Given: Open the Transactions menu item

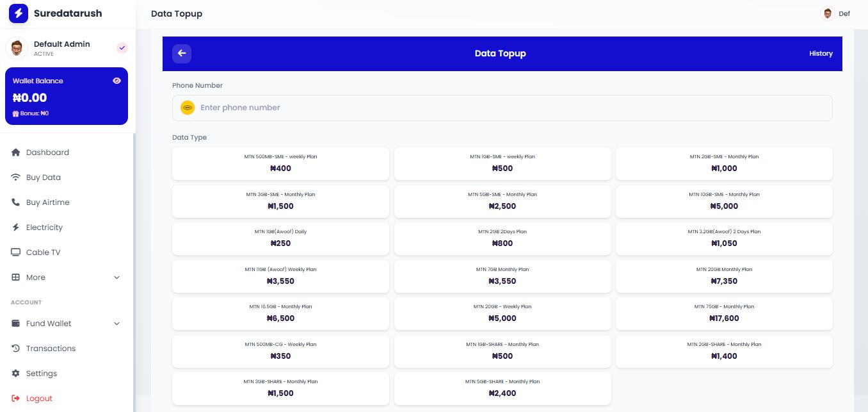Looking at the screenshot, I should pos(67,349).
